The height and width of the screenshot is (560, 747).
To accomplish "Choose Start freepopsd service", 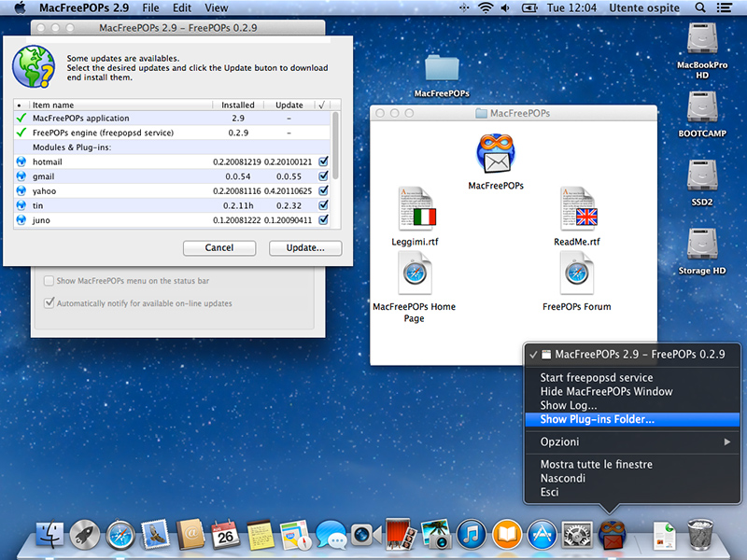I will point(632,378).
